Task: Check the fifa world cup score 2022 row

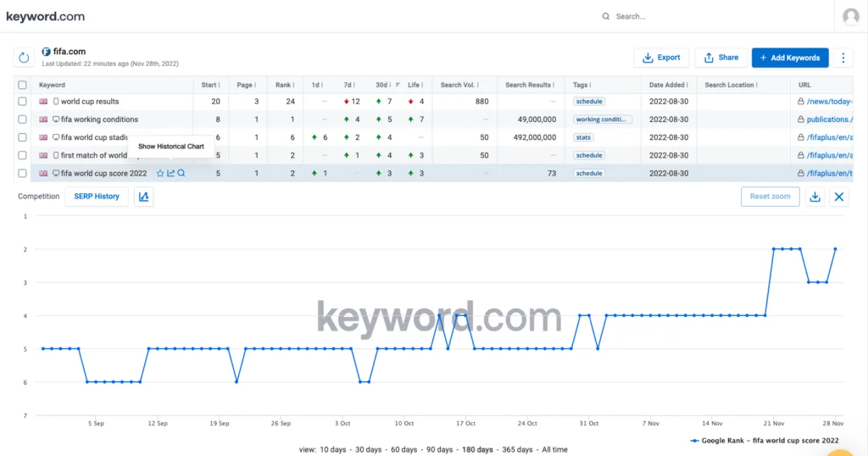Action: [22, 173]
